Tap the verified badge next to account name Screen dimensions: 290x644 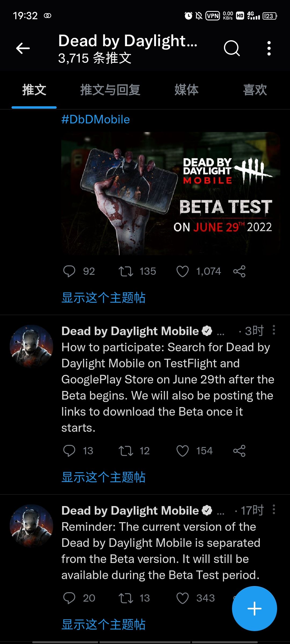[x=207, y=331]
